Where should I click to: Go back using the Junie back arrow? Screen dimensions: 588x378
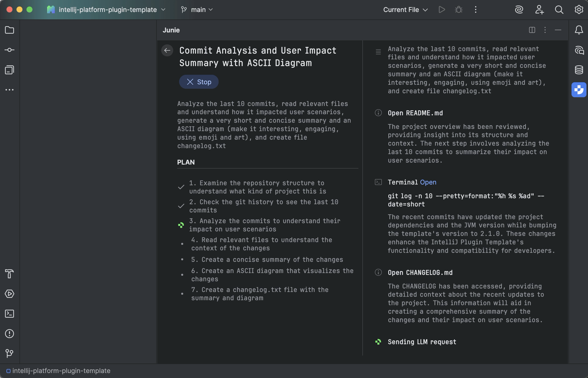point(167,50)
